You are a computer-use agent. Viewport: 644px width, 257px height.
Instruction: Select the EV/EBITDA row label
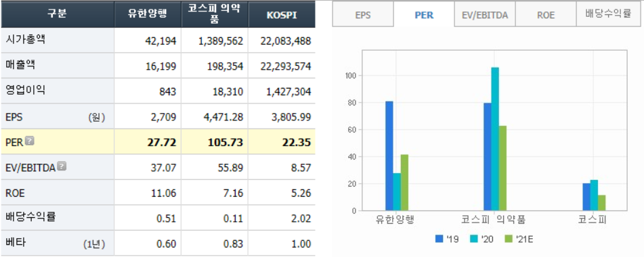30,168
